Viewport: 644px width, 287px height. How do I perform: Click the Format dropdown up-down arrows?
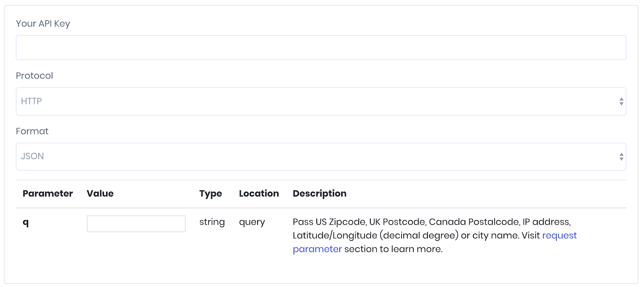(621, 157)
